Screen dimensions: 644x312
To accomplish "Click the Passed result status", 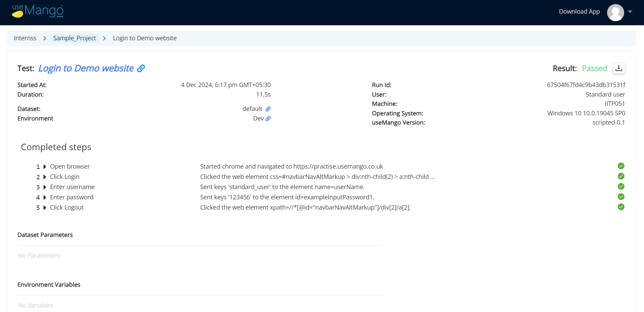I will point(594,68).
